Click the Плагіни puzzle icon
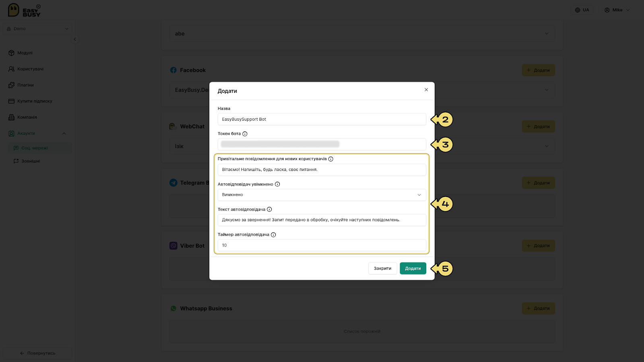The width and height of the screenshot is (644, 362). 11,85
